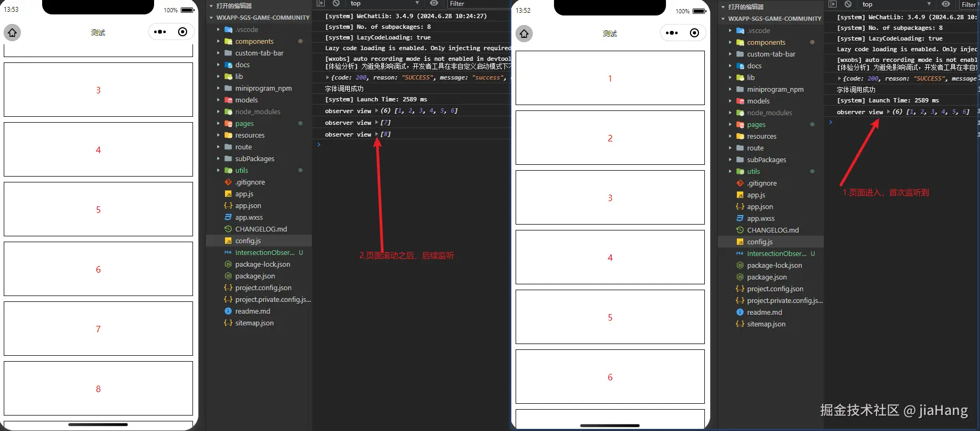Click app.json braces icon in left tree
The height and width of the screenshot is (431, 980).
(x=228, y=205)
